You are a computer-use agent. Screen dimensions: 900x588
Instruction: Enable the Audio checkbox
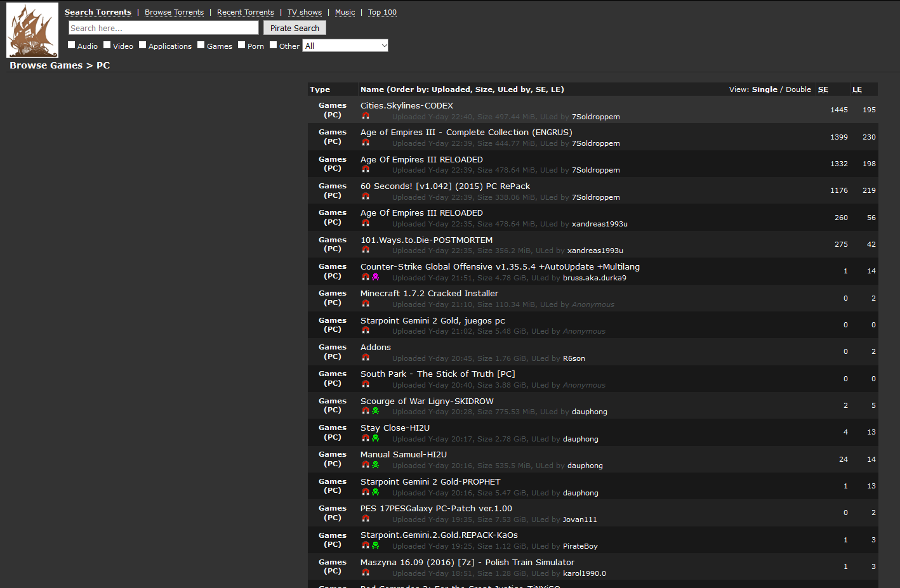pyautogui.click(x=72, y=45)
